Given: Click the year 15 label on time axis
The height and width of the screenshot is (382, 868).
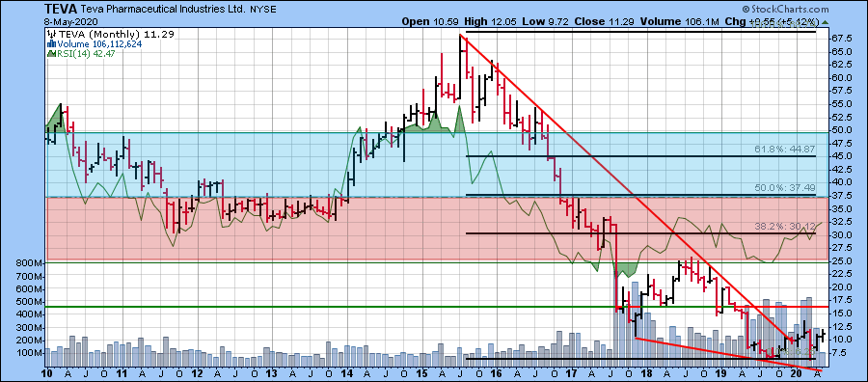Looking at the screenshot, I should point(422,374).
